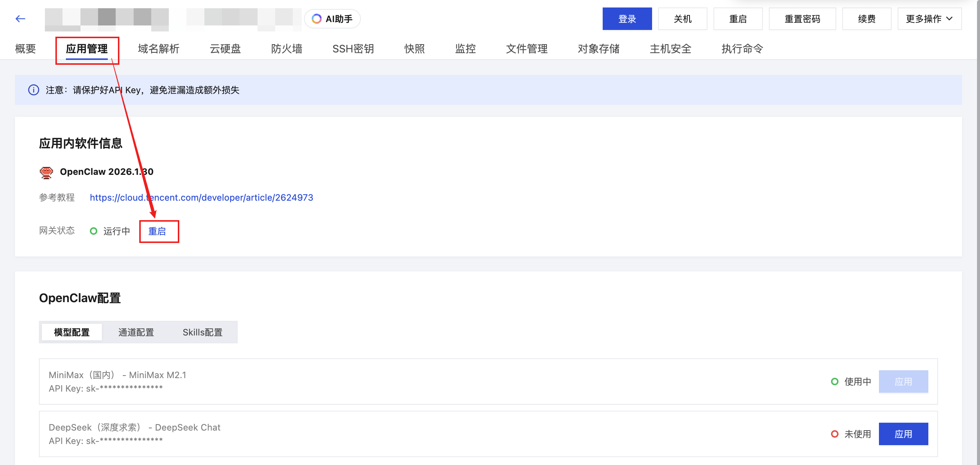980x465 pixels.
Task: Click the green 使用中 indicator for MiniMax
Action: (x=835, y=381)
